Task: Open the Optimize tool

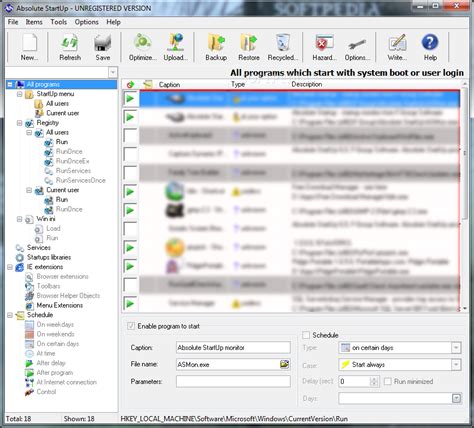Action: click(143, 47)
